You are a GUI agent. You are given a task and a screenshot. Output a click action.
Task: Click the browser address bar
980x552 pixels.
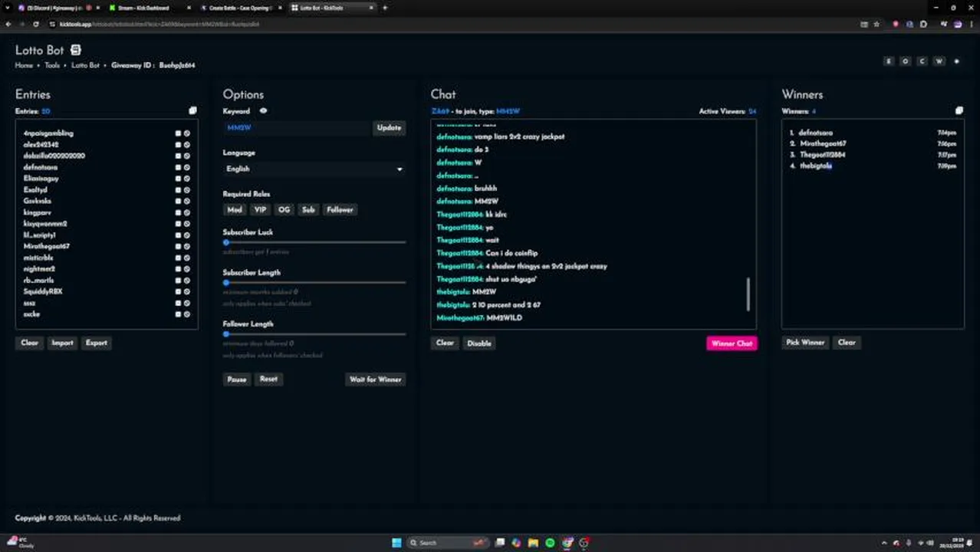point(452,24)
